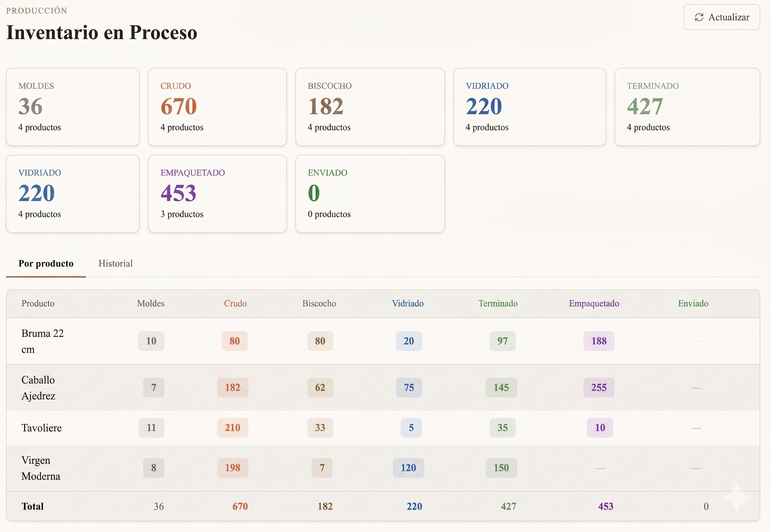
Task: Click the Crudo column header
Action: [235, 303]
